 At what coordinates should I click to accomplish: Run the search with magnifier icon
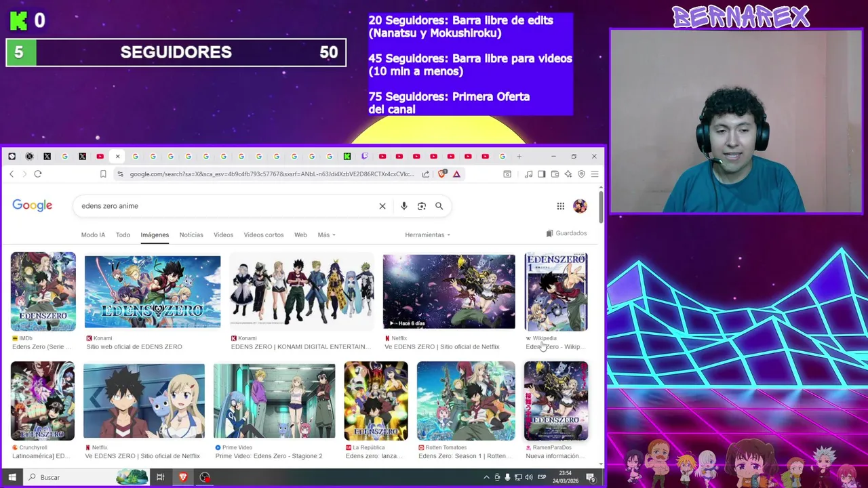pos(439,206)
